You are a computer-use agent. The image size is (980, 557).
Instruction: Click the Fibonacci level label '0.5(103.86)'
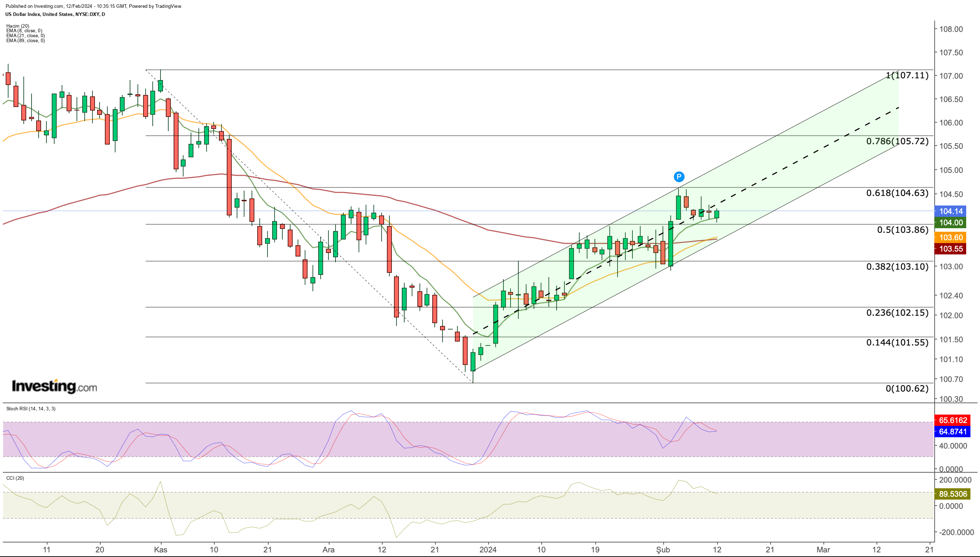click(903, 230)
